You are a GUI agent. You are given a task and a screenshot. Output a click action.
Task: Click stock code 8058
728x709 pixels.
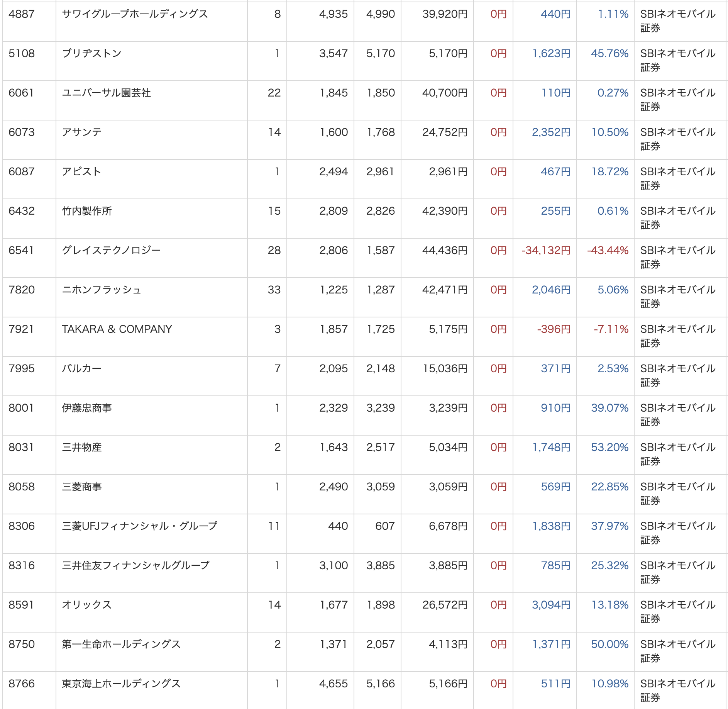pyautogui.click(x=22, y=487)
